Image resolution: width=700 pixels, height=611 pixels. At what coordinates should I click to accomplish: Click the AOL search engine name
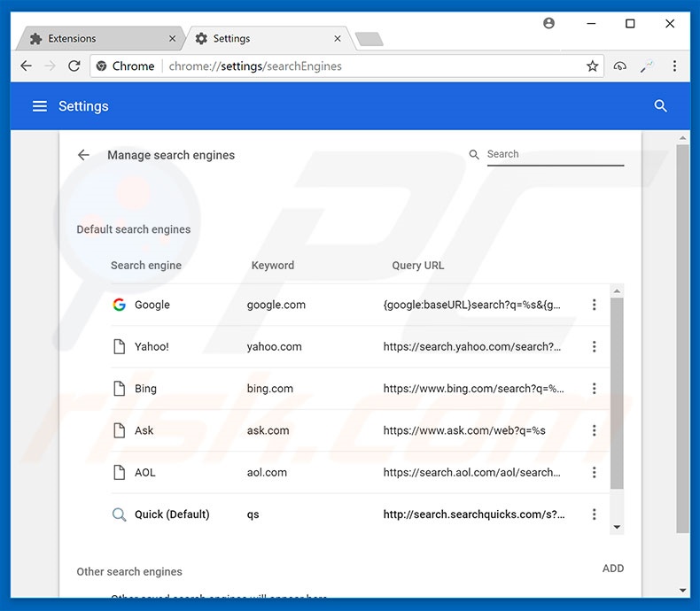coord(145,472)
